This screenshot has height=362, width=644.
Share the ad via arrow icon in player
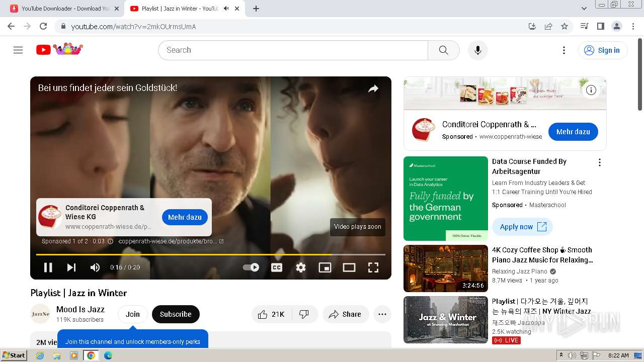tap(373, 89)
